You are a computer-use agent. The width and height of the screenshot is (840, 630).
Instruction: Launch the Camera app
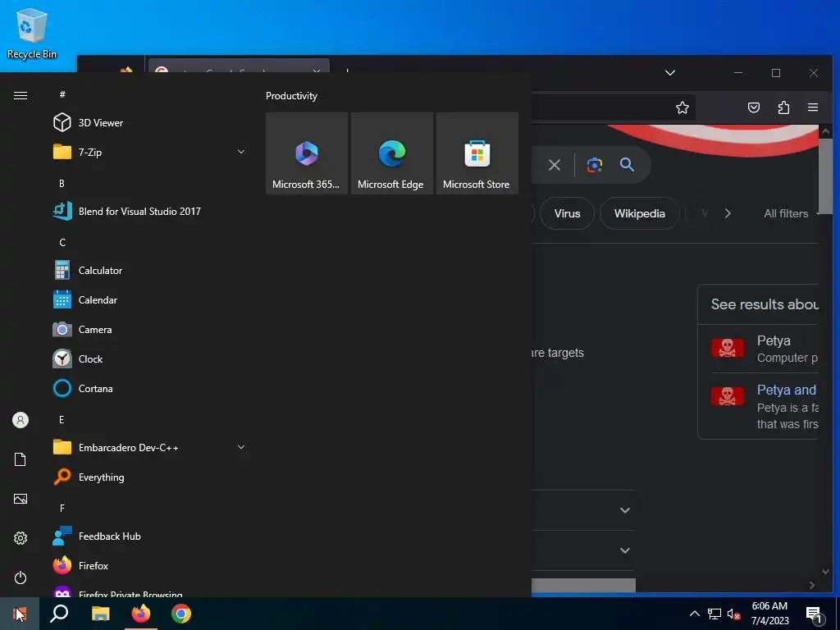pyautogui.click(x=150, y=330)
